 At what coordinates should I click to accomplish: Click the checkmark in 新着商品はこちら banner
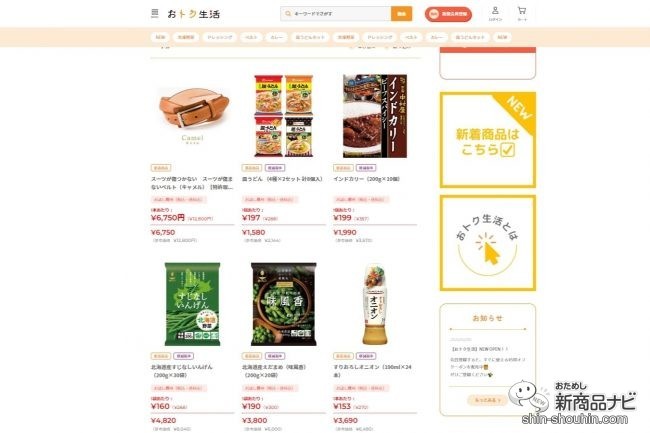click(507, 150)
